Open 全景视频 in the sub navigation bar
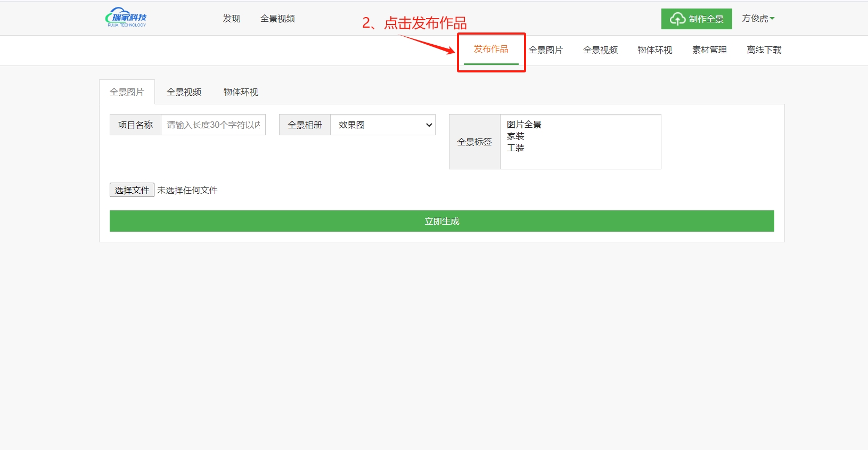Image resolution: width=868 pixels, height=450 pixels. tap(600, 50)
